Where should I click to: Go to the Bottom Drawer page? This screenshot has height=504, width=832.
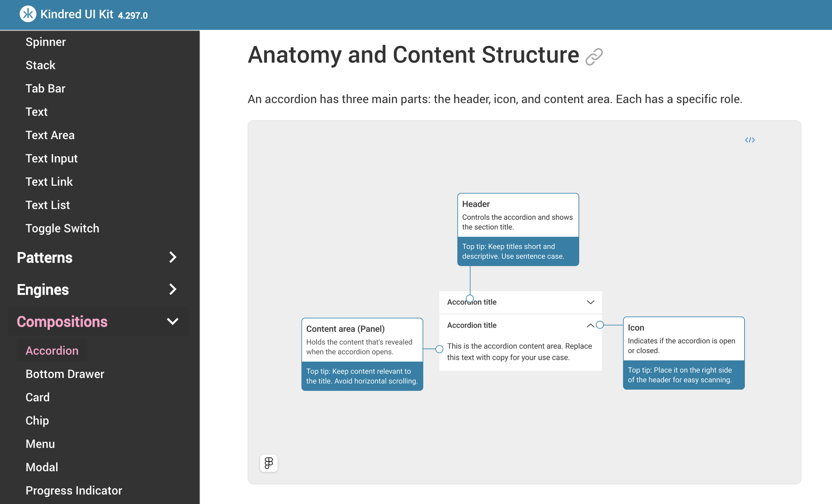65,374
